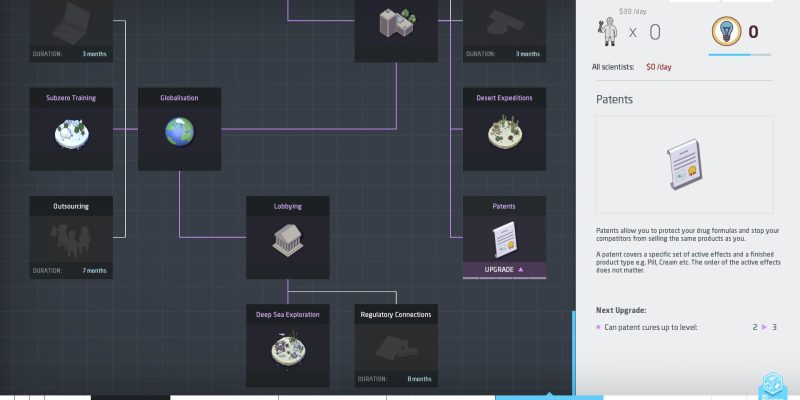
Task: Open the Regulatory Connections node
Action: pyautogui.click(x=396, y=346)
